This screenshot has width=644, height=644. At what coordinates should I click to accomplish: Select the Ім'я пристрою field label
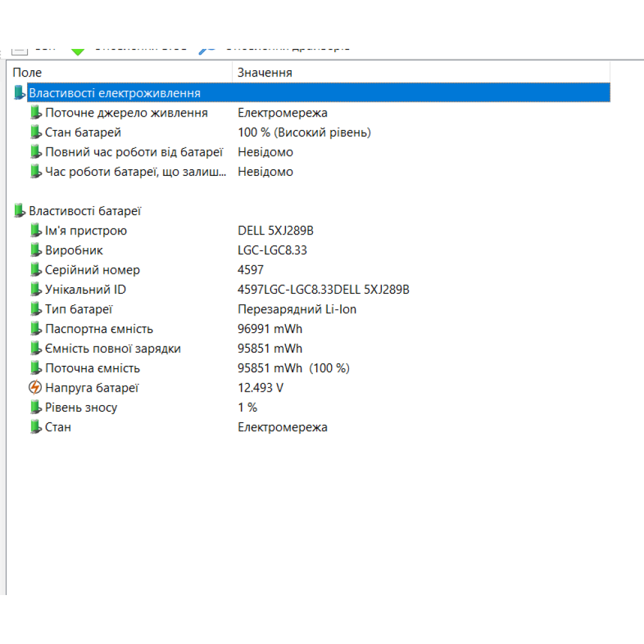[86, 231]
